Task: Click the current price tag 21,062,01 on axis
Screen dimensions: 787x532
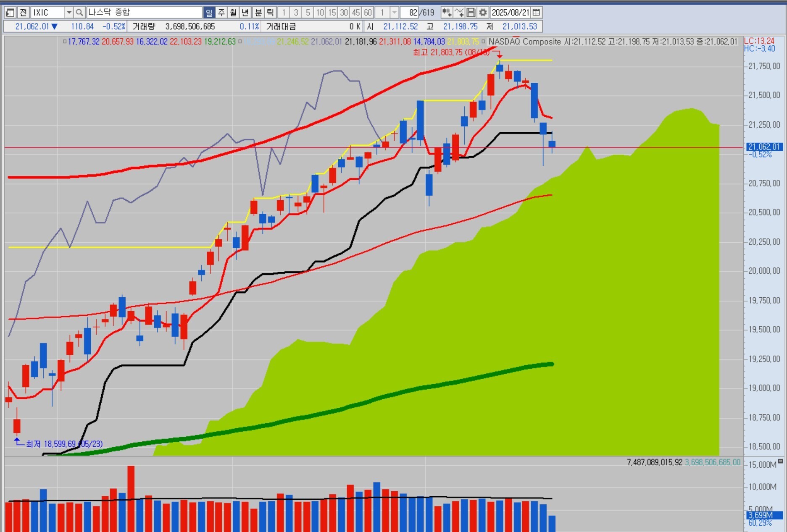Action: [764, 147]
